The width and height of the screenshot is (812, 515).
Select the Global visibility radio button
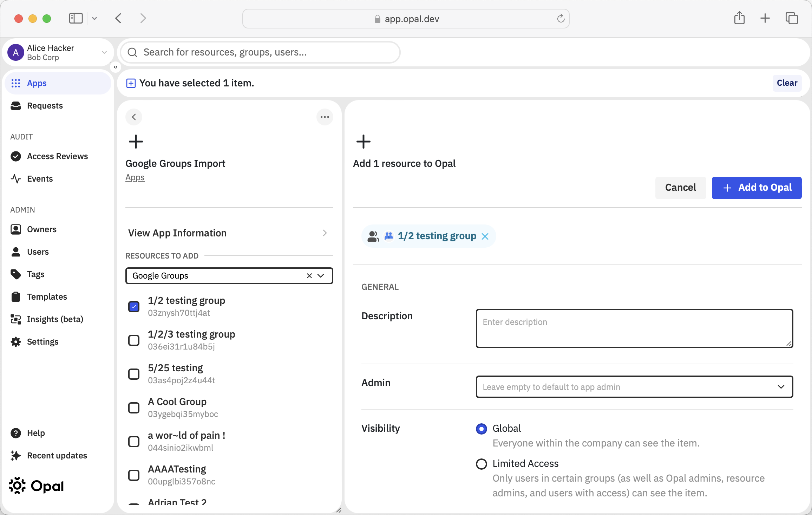pos(482,429)
